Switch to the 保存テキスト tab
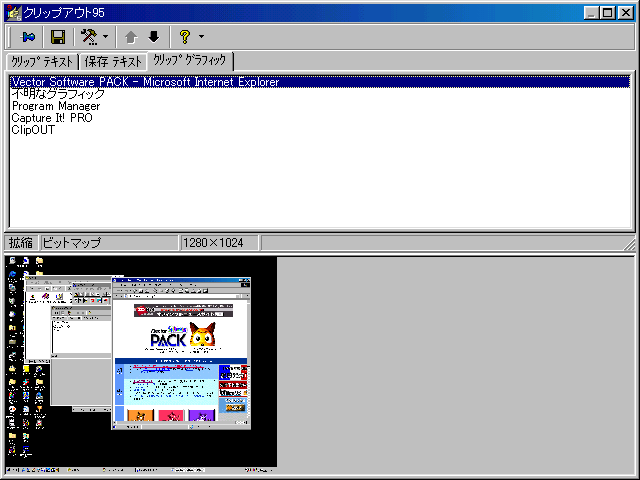Screen dimensions: 640x480 click(114, 62)
